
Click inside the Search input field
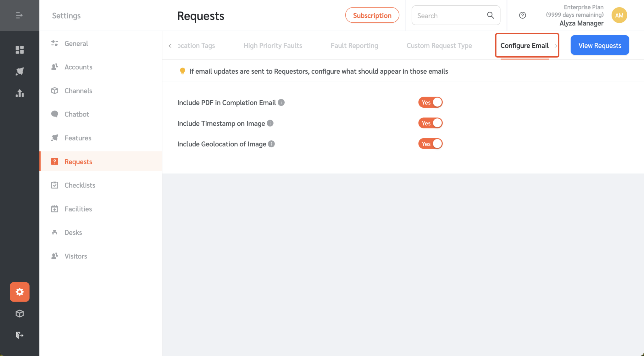[x=450, y=15]
